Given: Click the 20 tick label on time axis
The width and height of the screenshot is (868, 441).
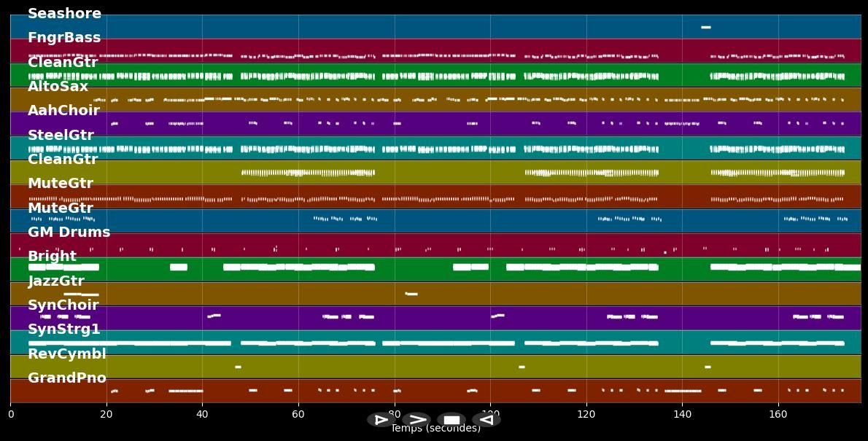Looking at the screenshot, I should pyautogui.click(x=106, y=414).
